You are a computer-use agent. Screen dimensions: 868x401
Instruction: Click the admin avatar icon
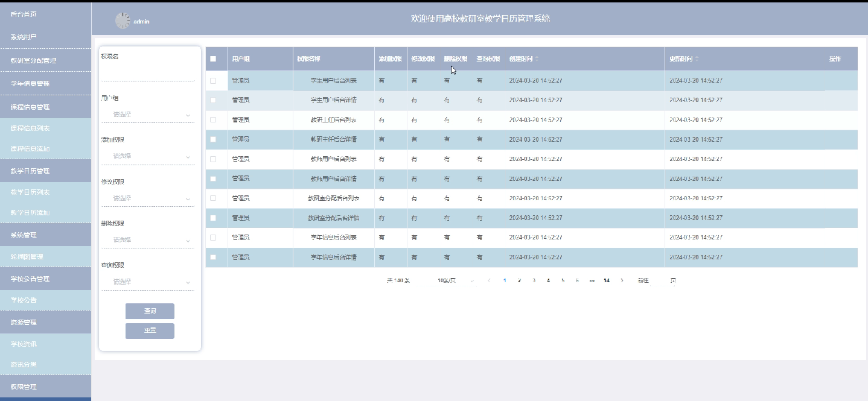(x=123, y=21)
